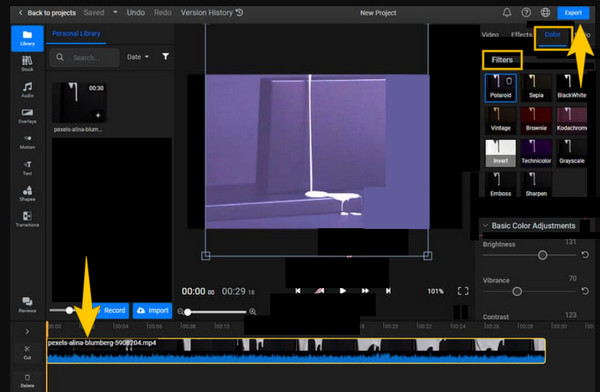Screen dimensions: 600x392
Task: Open the 101% preview zoom dropdown
Action: [x=435, y=291]
